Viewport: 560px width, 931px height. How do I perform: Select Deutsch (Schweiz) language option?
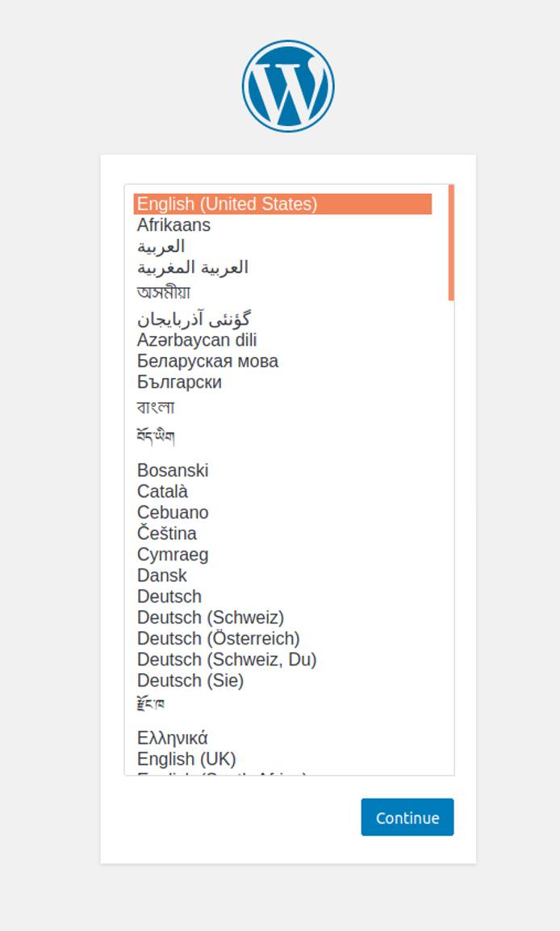211,618
